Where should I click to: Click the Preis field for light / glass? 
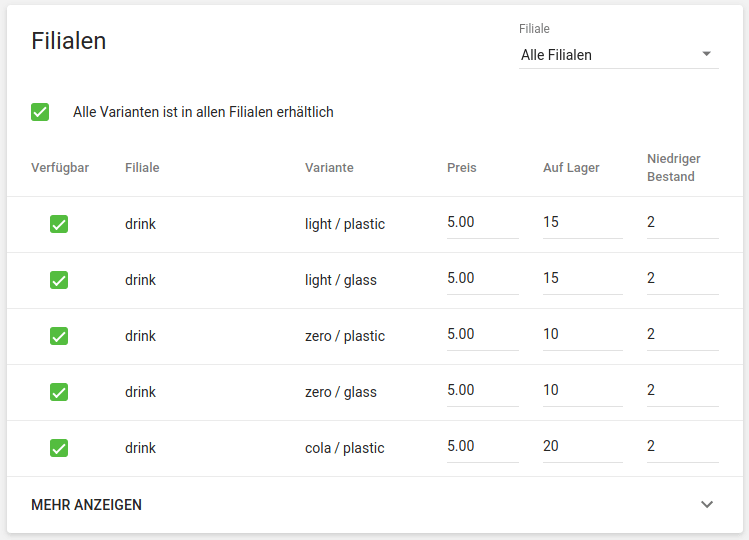[482, 278]
